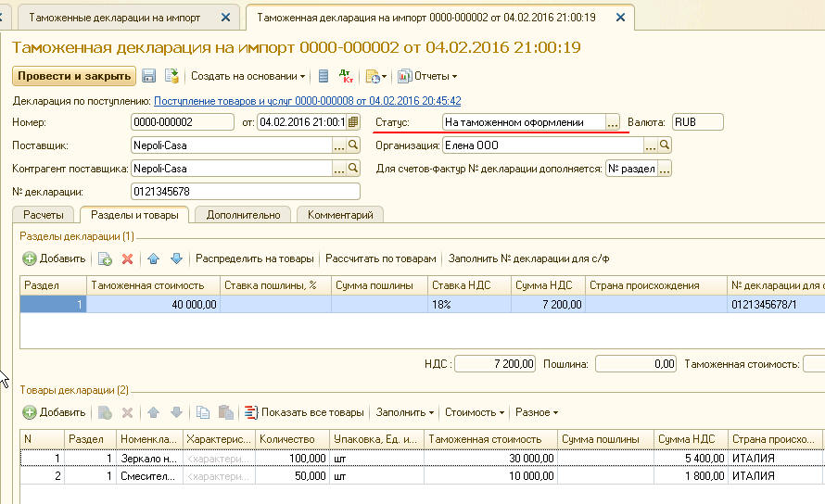Click move up arrow in Товары декларации
The height and width of the screenshot is (504, 825).
[x=153, y=412]
